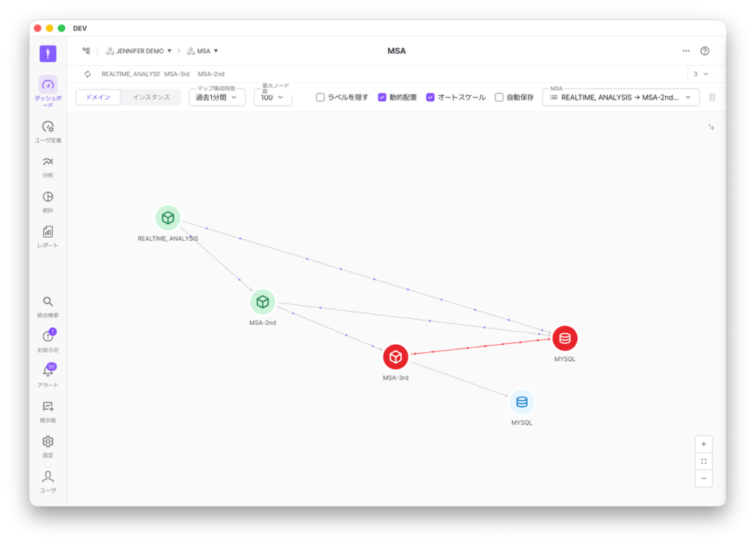This screenshot has width=756, height=545.
Task: Click the more options ellipsis button
Action: pyautogui.click(x=686, y=51)
